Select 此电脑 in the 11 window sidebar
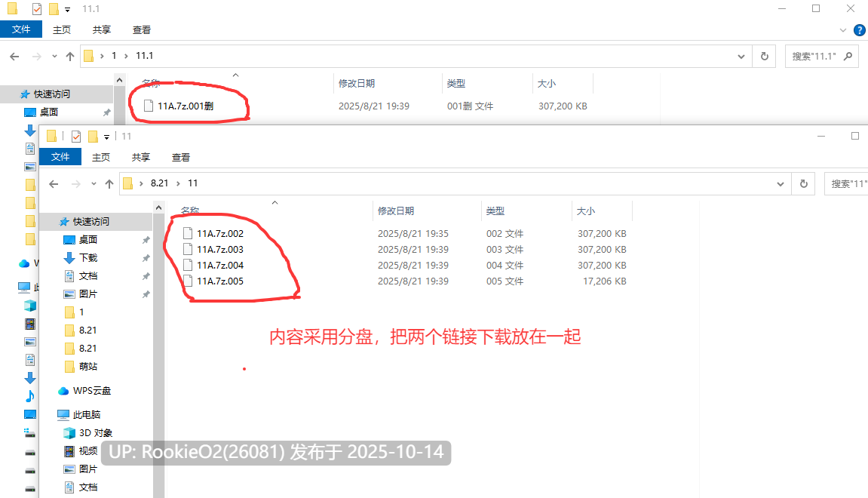Viewport: 868px width, 498px height. [x=87, y=414]
